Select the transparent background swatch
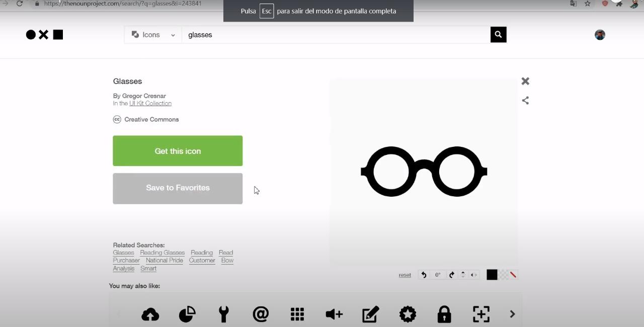Viewport: 644px width, 327px height. (x=504, y=275)
